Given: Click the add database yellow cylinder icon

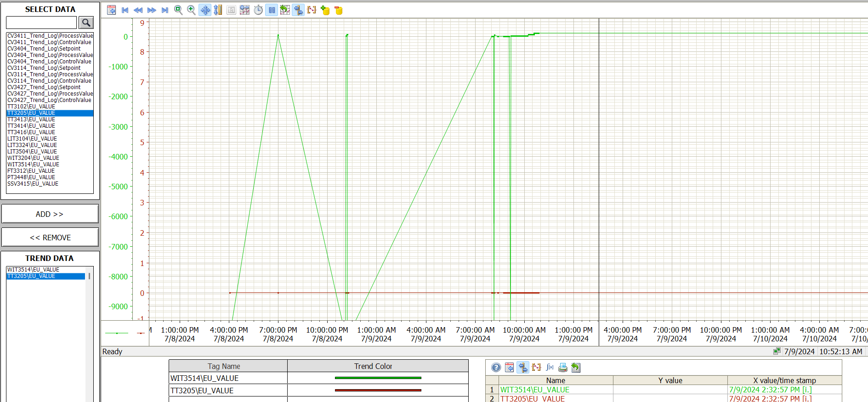Looking at the screenshot, I should tap(325, 10).
